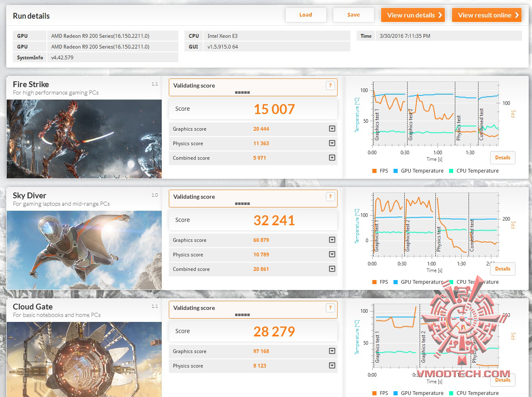This screenshot has width=532, height=397.
Task: Click Fire Strike physics score value 11 363
Action: [261, 144]
